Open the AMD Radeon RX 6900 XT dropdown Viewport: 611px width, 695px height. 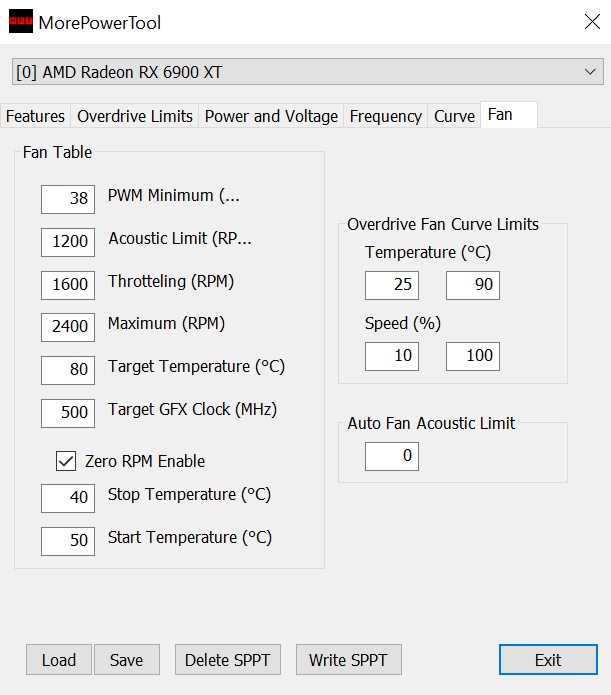click(308, 72)
